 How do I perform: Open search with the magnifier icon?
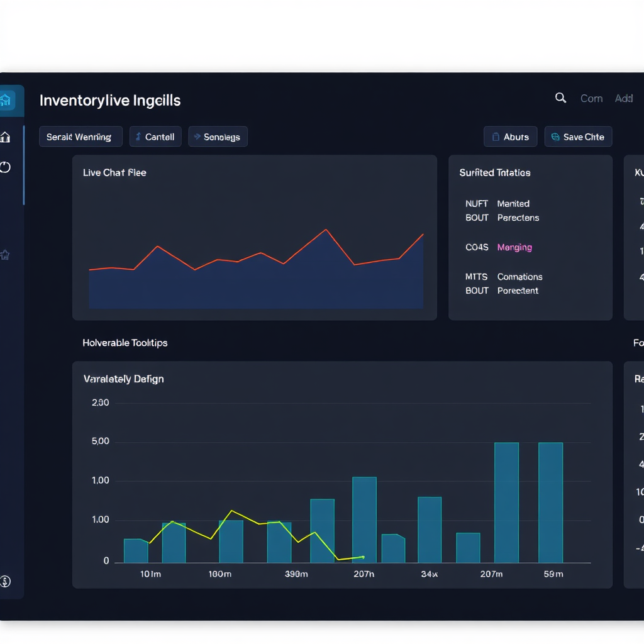click(x=560, y=97)
